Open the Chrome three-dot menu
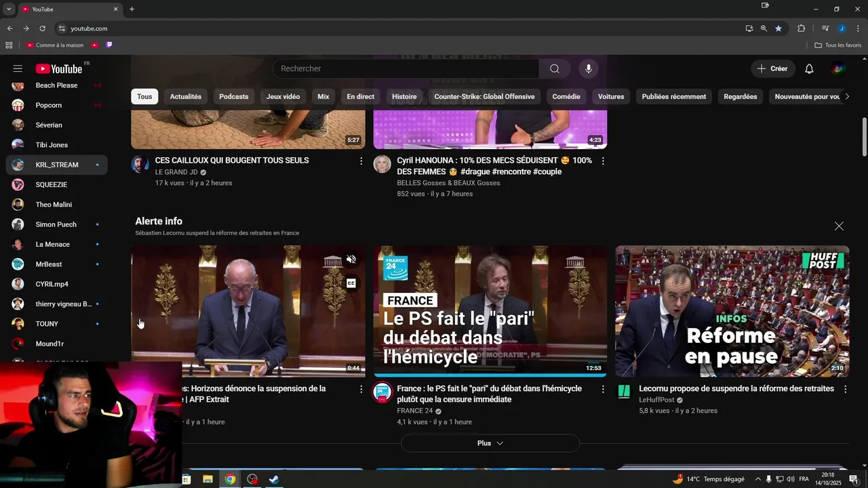This screenshot has height=488, width=868. point(857,28)
